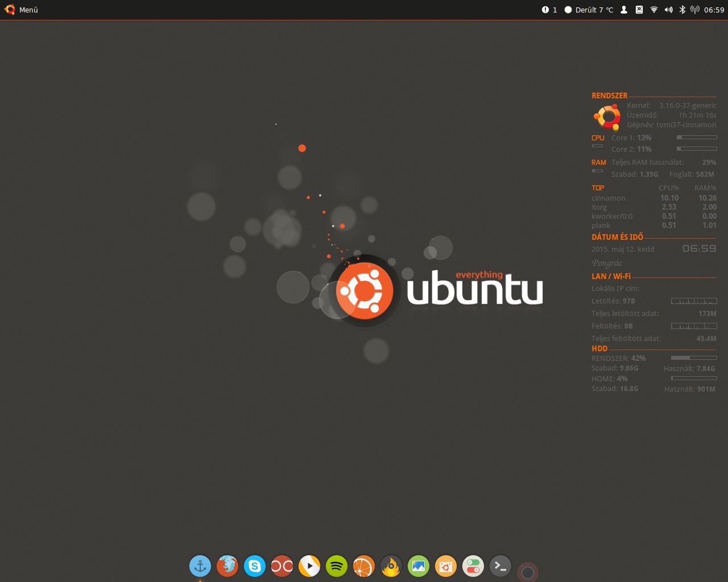
Task: Click the DÁTUM ÉS IDŐ heading
Action: point(617,236)
